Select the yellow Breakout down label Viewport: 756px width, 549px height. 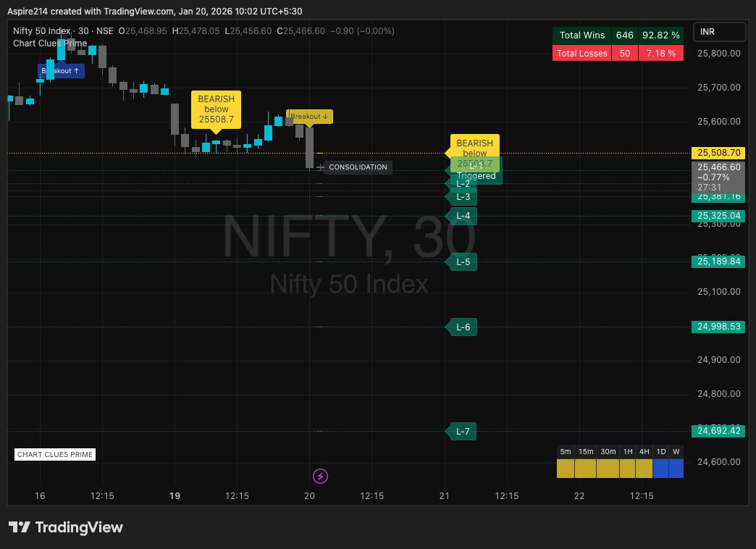(x=309, y=117)
